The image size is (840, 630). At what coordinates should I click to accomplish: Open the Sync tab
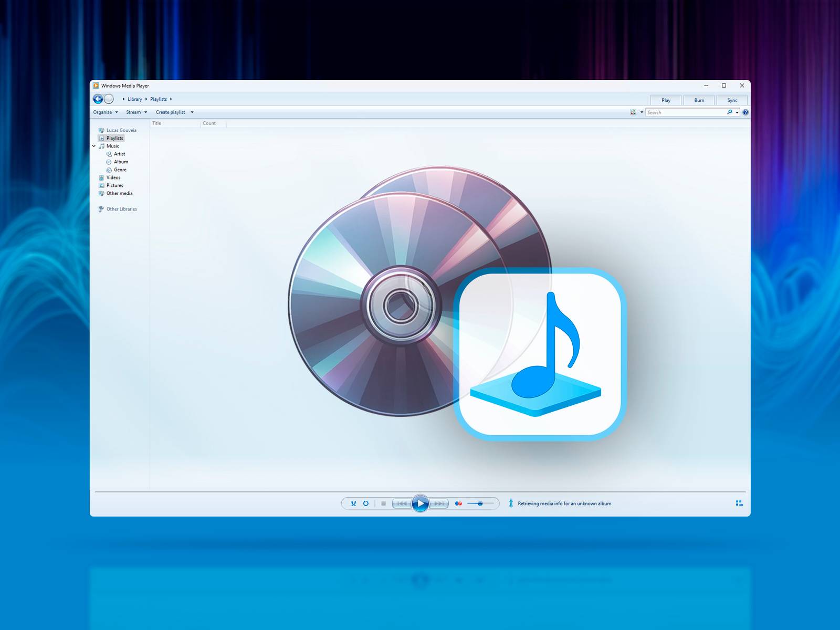pyautogui.click(x=732, y=100)
